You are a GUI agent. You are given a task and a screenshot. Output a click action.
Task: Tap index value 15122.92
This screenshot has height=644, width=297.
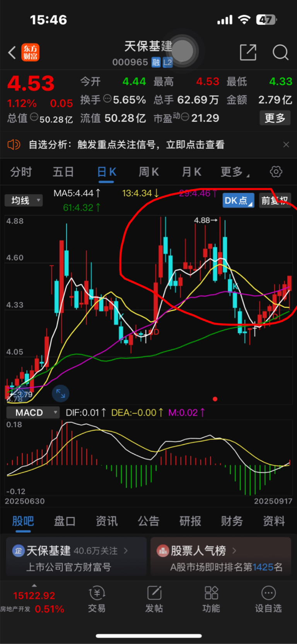[34, 596]
